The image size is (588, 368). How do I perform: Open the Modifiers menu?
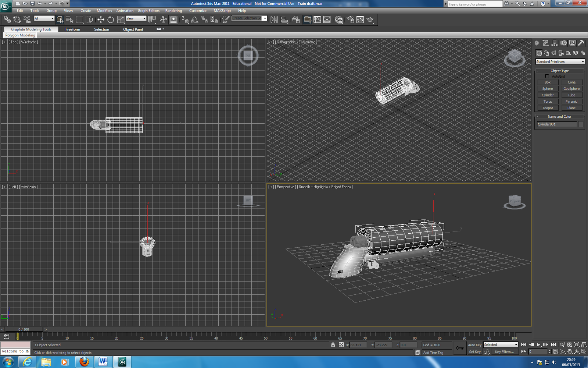tap(104, 11)
